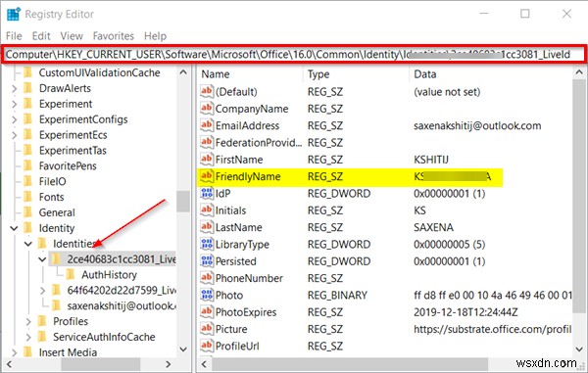The image size is (588, 373).
Task: Click the Photo binary value icon
Action: [207, 295]
